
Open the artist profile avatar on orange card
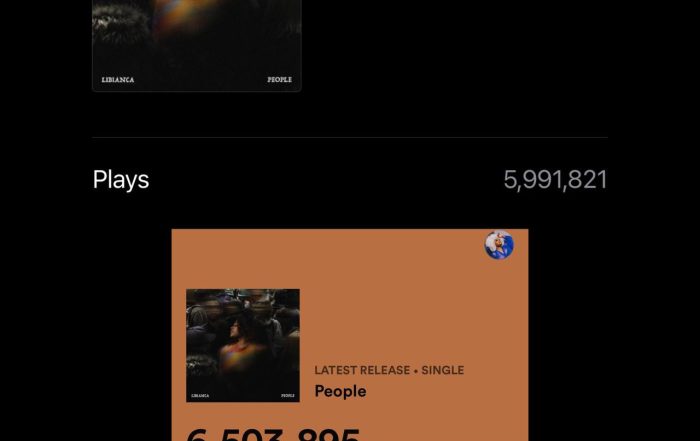click(499, 245)
